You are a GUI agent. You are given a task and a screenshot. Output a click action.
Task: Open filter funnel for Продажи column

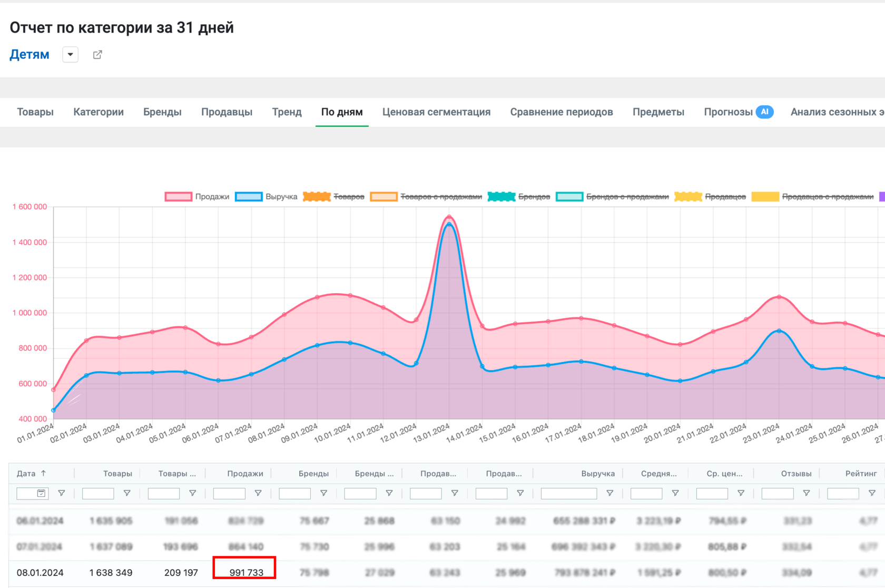point(258,493)
